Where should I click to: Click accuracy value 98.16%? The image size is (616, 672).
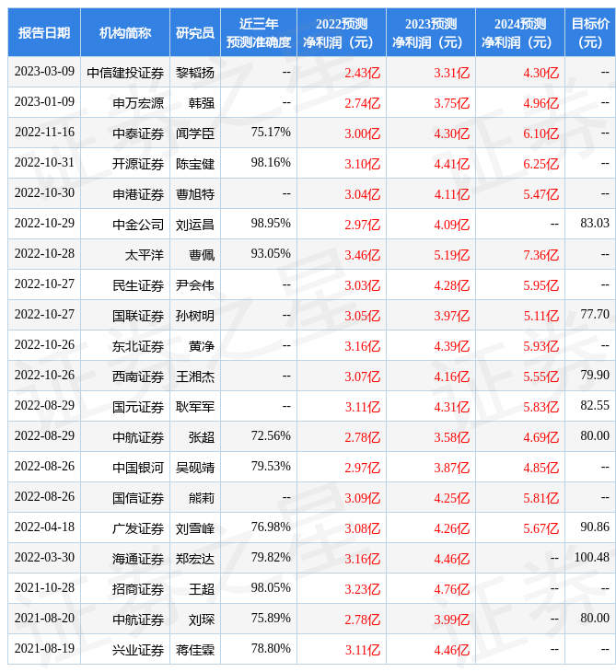271,163
